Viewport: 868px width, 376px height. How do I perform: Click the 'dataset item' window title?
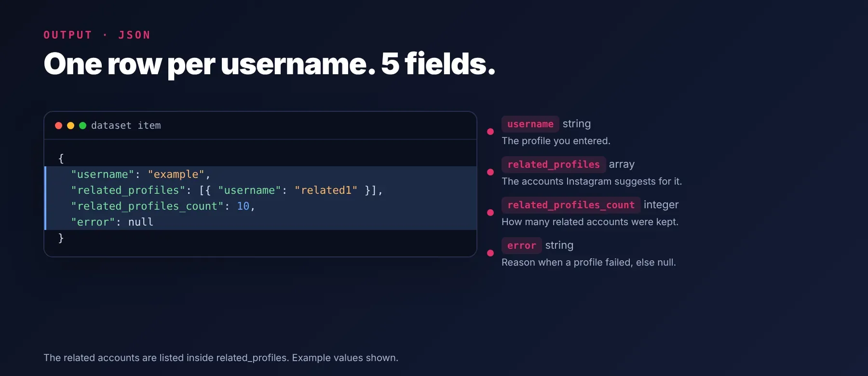(126, 125)
